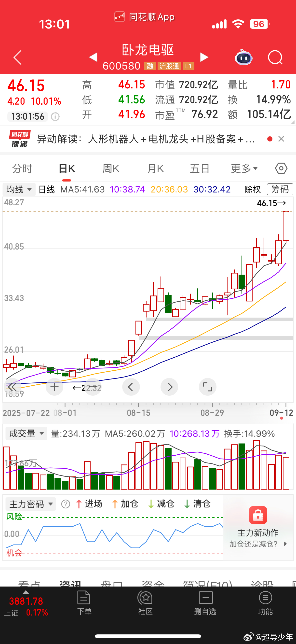Tap the 进场 legend item

[89, 504]
